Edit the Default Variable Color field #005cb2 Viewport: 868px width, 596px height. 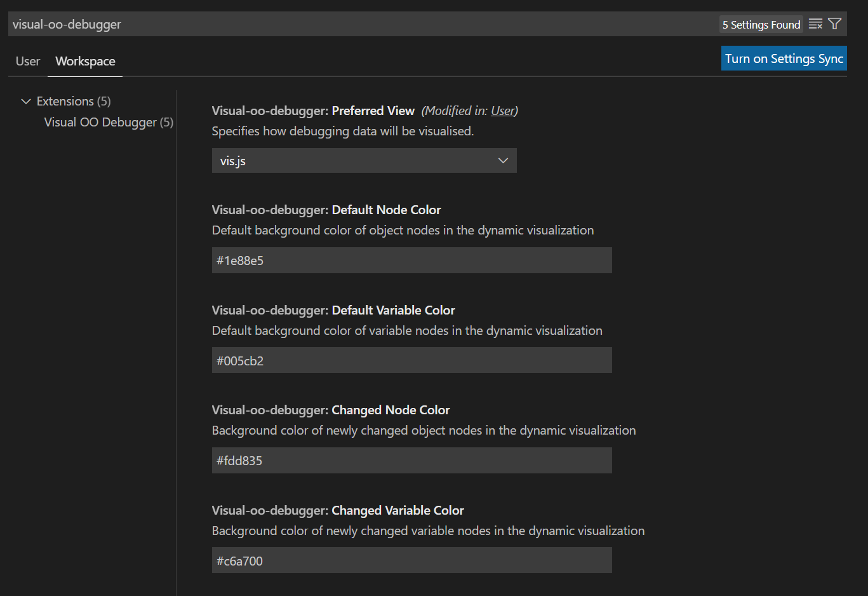(412, 360)
